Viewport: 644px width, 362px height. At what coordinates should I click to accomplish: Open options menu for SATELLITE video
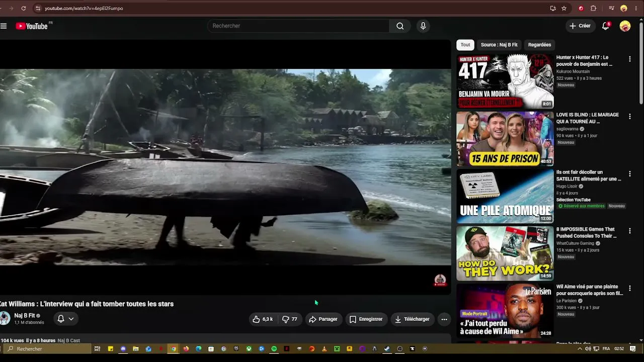(629, 174)
